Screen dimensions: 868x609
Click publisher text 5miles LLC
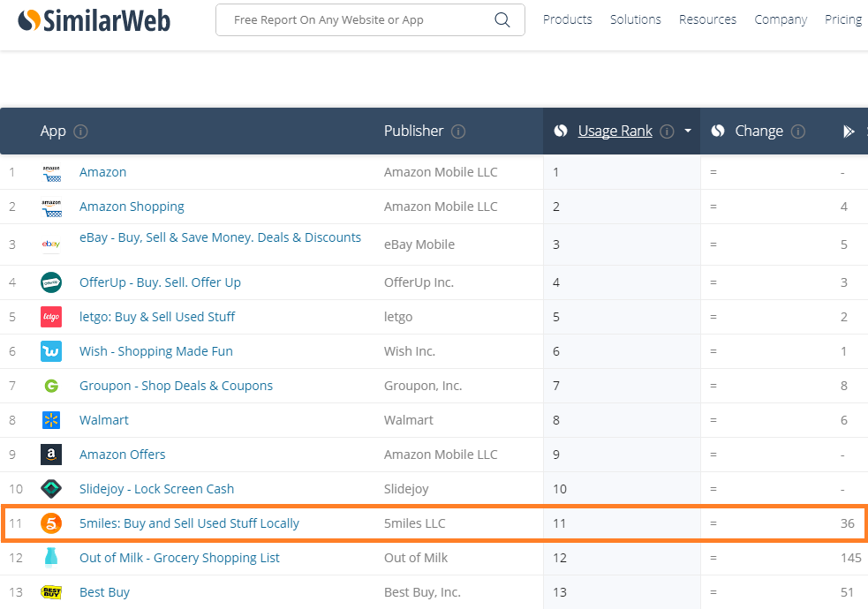(x=415, y=523)
